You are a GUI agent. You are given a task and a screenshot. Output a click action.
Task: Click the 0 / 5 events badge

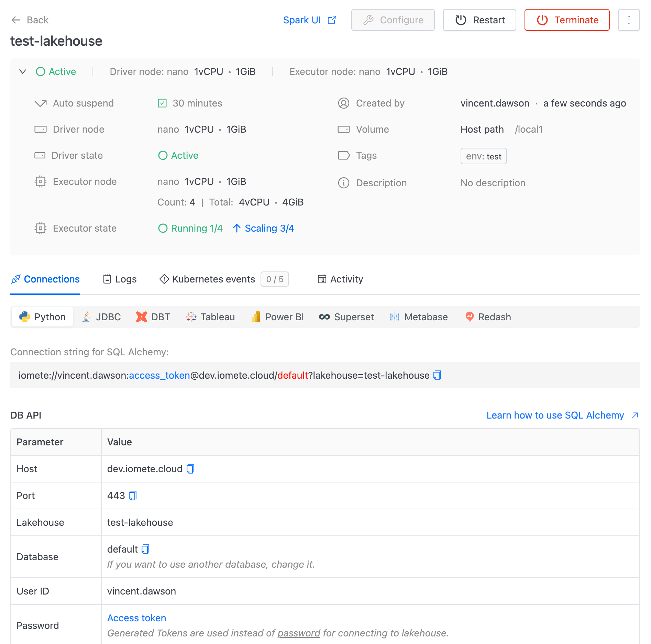click(x=275, y=279)
